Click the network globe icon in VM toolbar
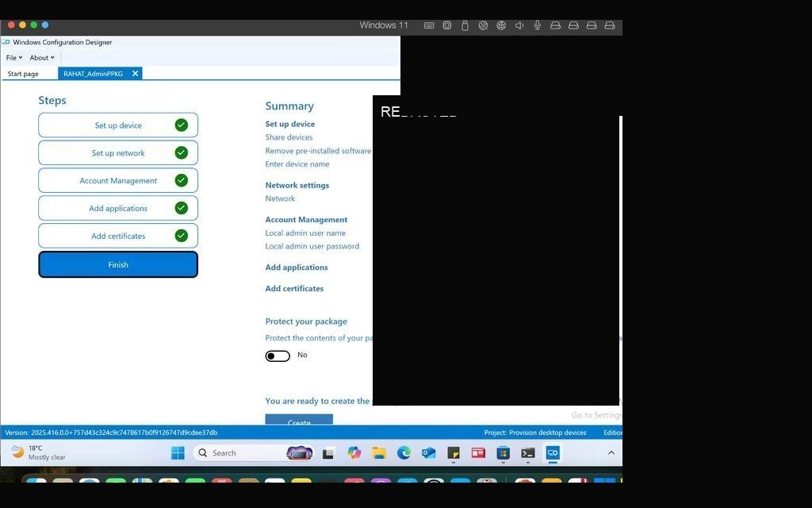This screenshot has width=812, height=508. point(501,25)
